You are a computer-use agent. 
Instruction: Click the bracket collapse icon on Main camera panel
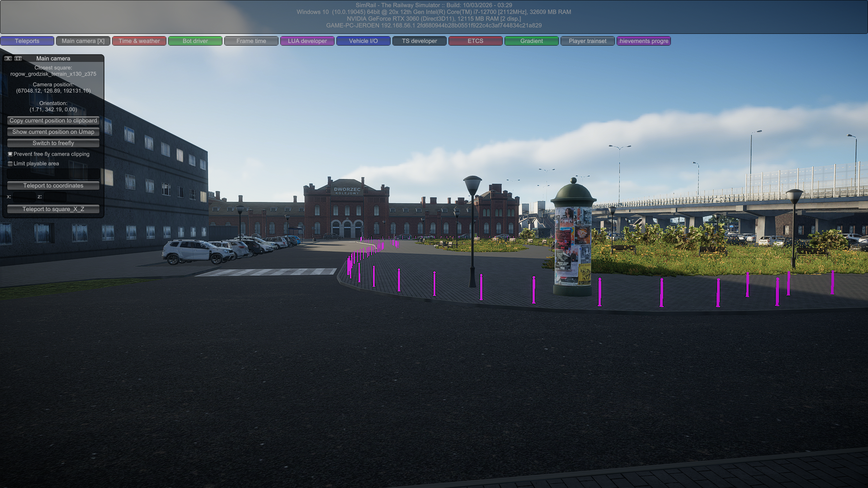coord(18,58)
